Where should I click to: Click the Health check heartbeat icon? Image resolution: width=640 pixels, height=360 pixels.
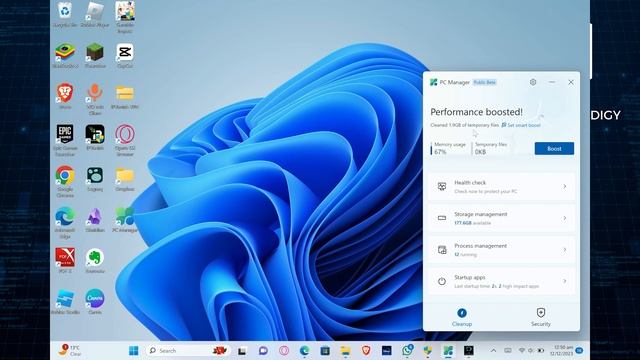[442, 187]
